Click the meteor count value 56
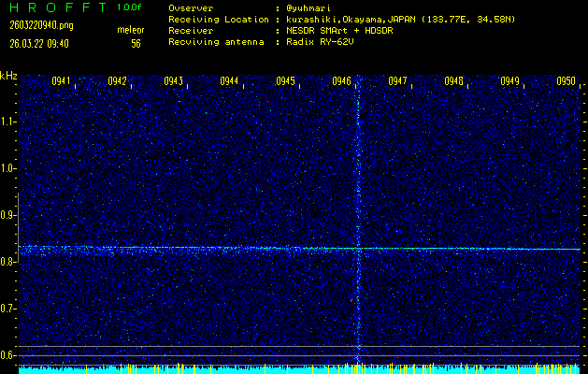 coord(136,43)
